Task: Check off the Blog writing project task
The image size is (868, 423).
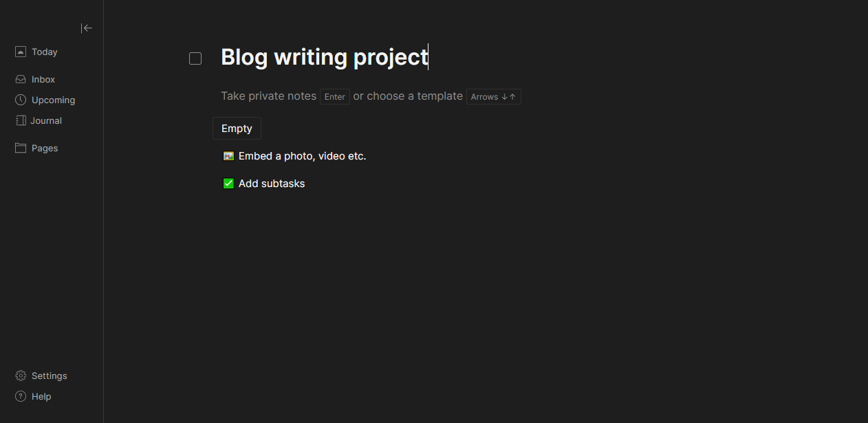Action: 195,58
